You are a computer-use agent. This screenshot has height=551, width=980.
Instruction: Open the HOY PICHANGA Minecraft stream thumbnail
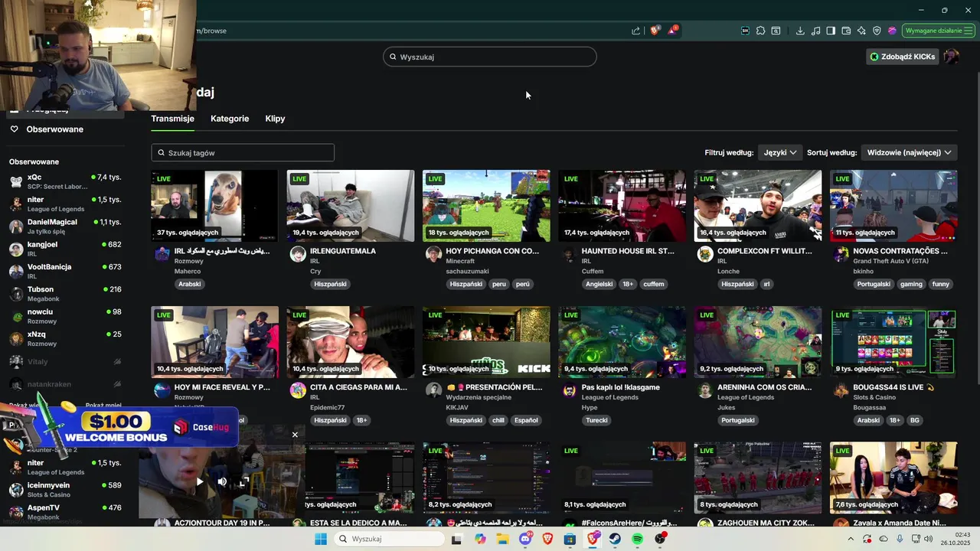[486, 206]
